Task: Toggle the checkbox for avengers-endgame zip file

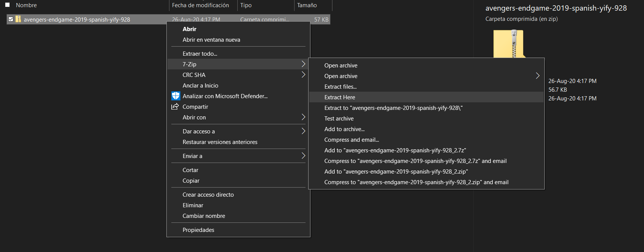Action: 11,19
